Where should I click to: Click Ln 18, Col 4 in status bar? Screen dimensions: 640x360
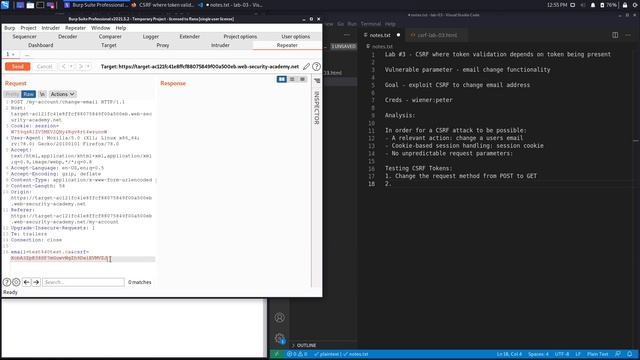point(509,354)
